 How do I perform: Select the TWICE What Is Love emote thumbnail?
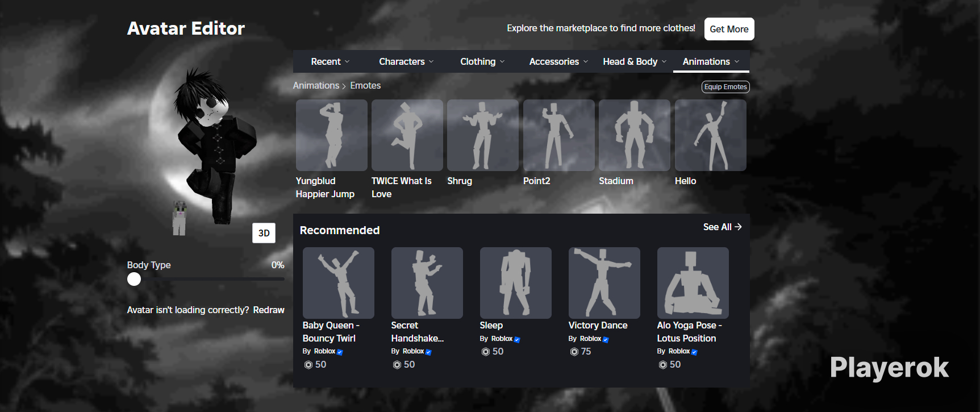[x=407, y=135]
